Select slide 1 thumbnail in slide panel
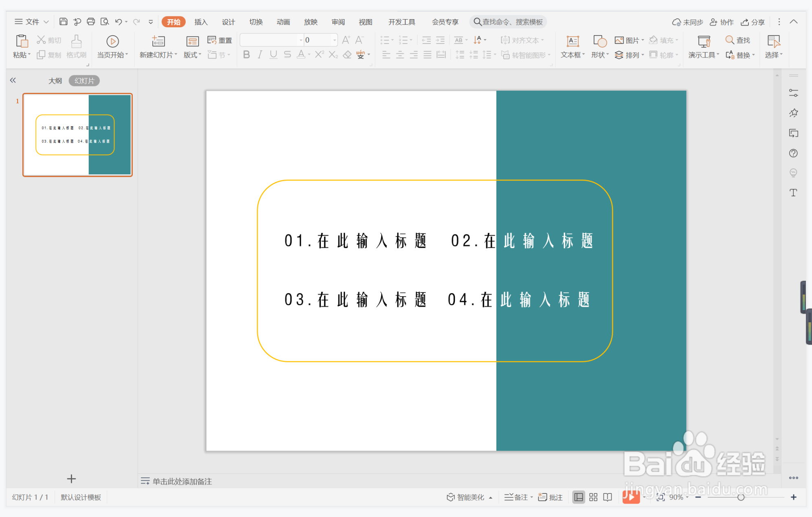812x517 pixels. 77,135
